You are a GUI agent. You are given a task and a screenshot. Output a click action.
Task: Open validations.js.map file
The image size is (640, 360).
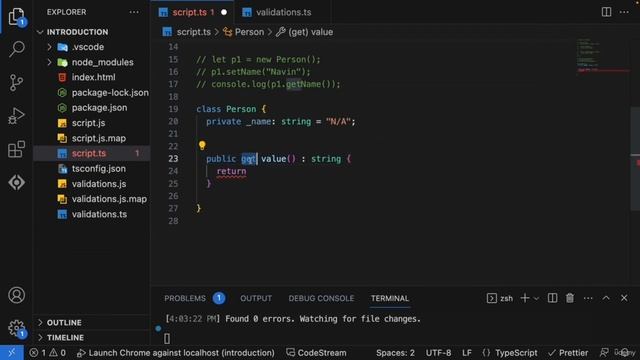pos(109,199)
